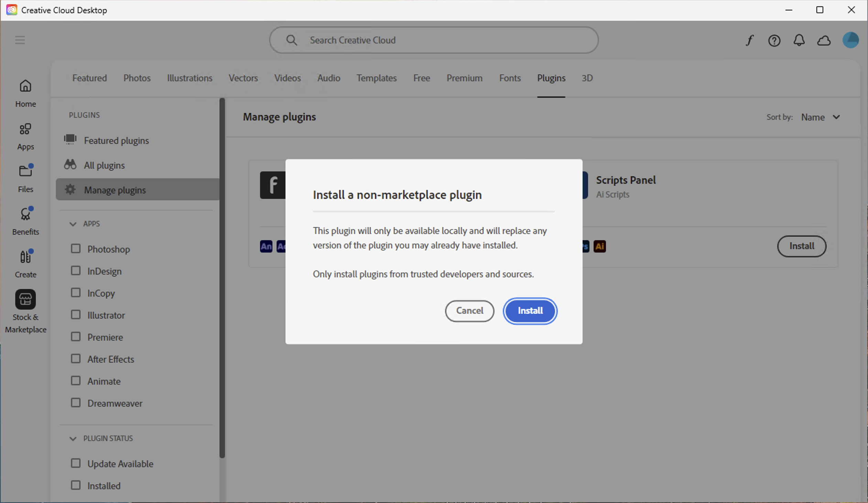
Task: Open the Scripts Panel plugin title
Action: pos(626,180)
